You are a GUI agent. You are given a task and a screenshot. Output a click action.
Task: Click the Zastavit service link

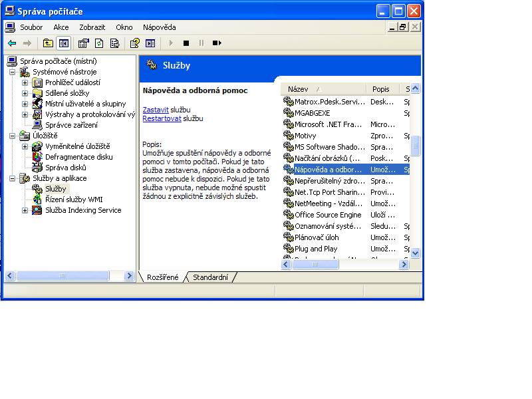(156, 109)
